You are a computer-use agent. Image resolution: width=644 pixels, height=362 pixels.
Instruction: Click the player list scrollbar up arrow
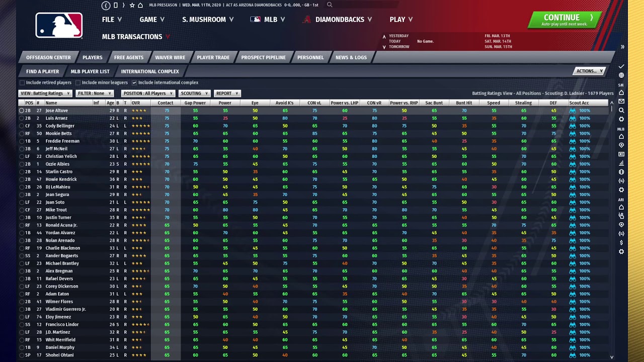(x=612, y=103)
